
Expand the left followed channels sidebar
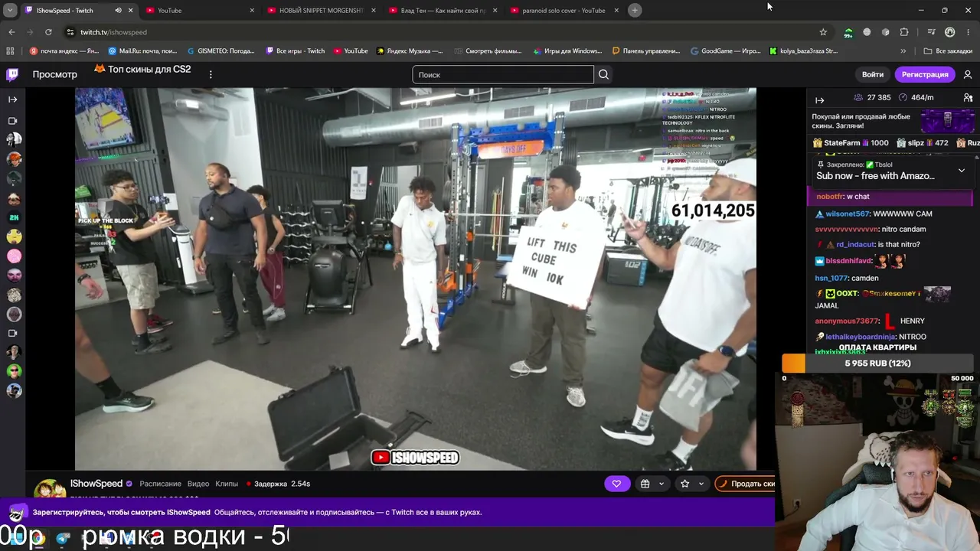click(12, 99)
